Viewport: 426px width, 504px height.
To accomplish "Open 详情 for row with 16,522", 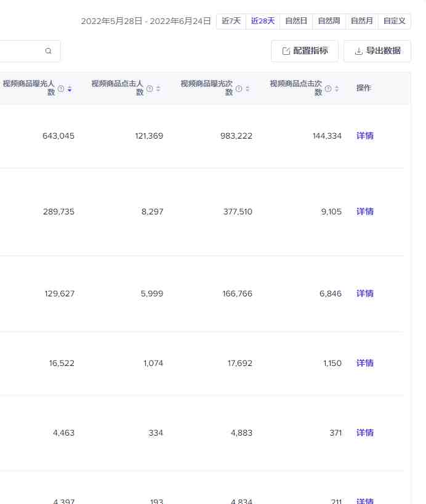I will click(x=365, y=364).
